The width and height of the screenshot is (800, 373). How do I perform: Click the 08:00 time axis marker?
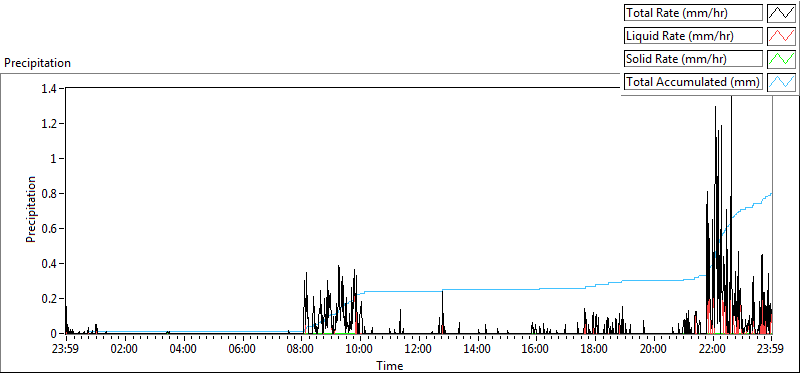(x=301, y=350)
